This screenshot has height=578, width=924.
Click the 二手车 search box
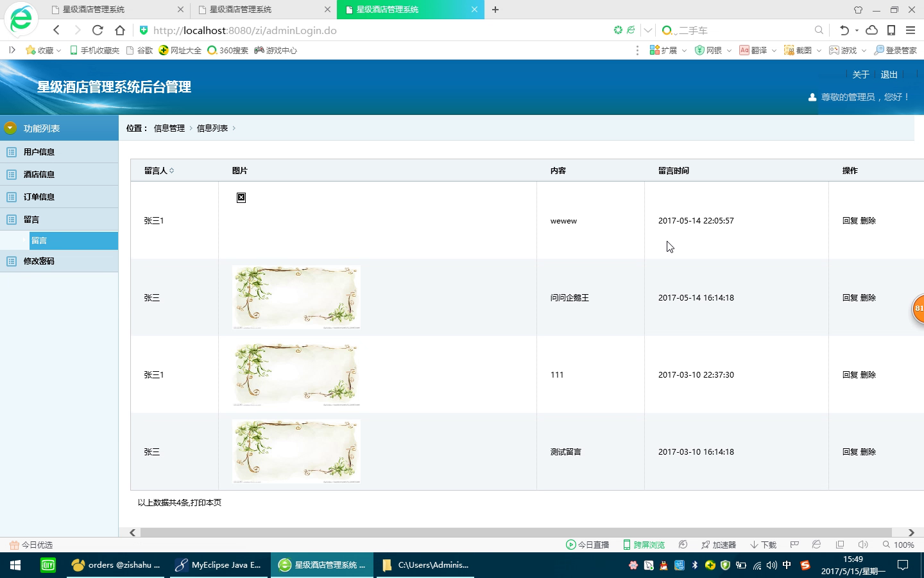[744, 30]
